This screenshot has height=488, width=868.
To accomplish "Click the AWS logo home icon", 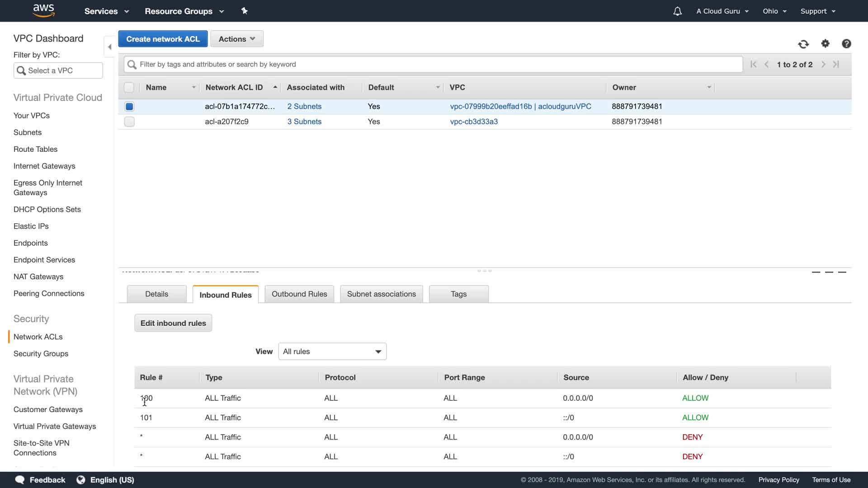I will [x=43, y=11].
